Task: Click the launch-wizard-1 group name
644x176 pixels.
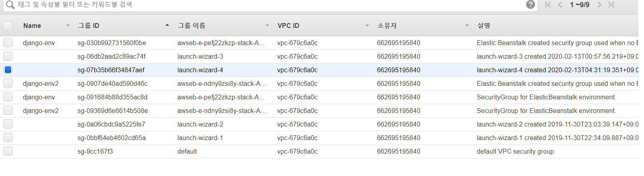Action: (x=200, y=138)
